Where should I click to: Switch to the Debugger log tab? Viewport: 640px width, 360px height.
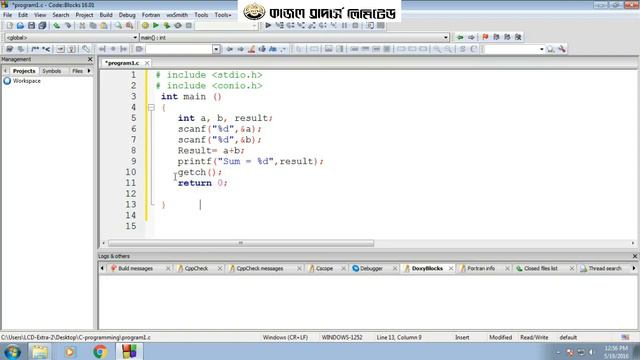click(371, 269)
